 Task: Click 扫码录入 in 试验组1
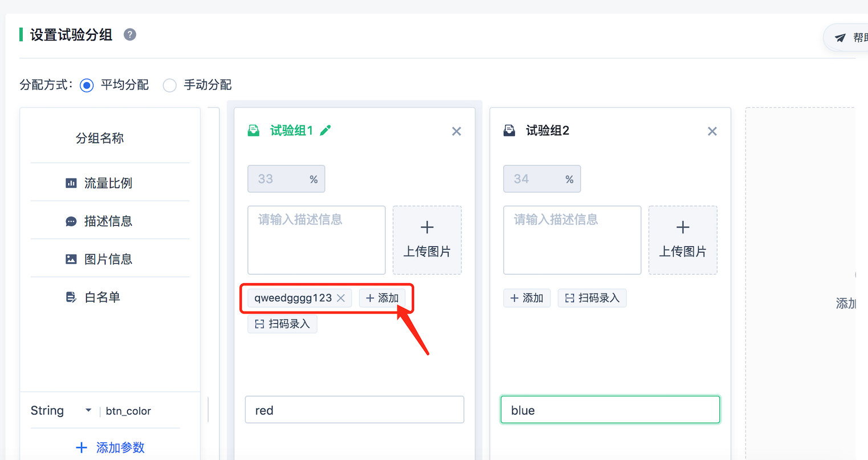pos(283,324)
